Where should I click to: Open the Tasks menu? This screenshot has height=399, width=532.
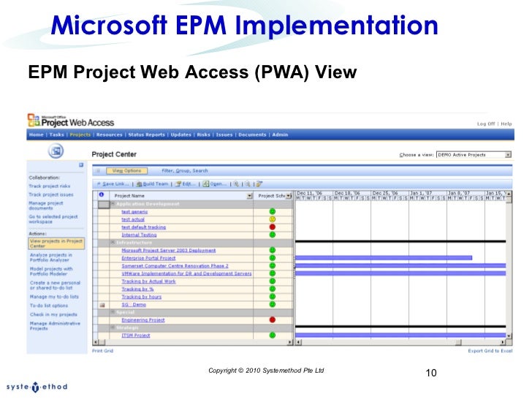57,134
